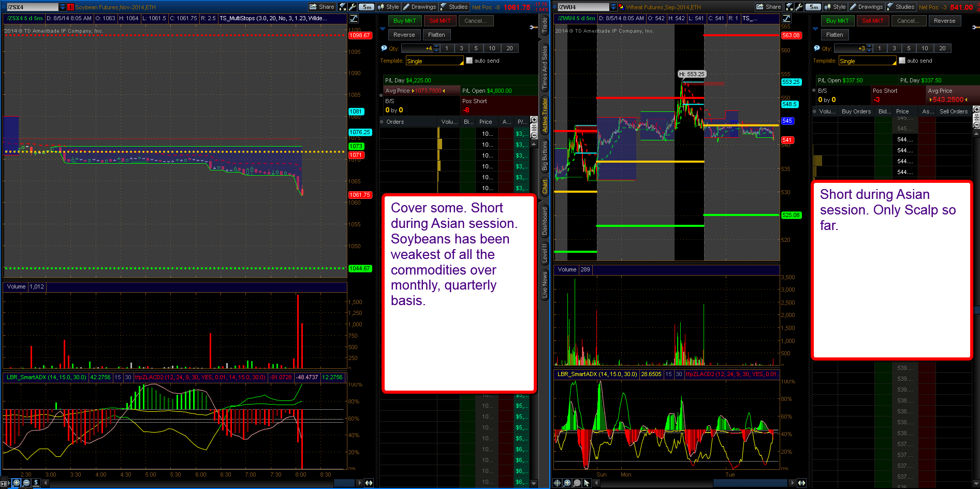Open the flask study icon beside Share, Soybean chart

pyautogui.click(x=342, y=7)
